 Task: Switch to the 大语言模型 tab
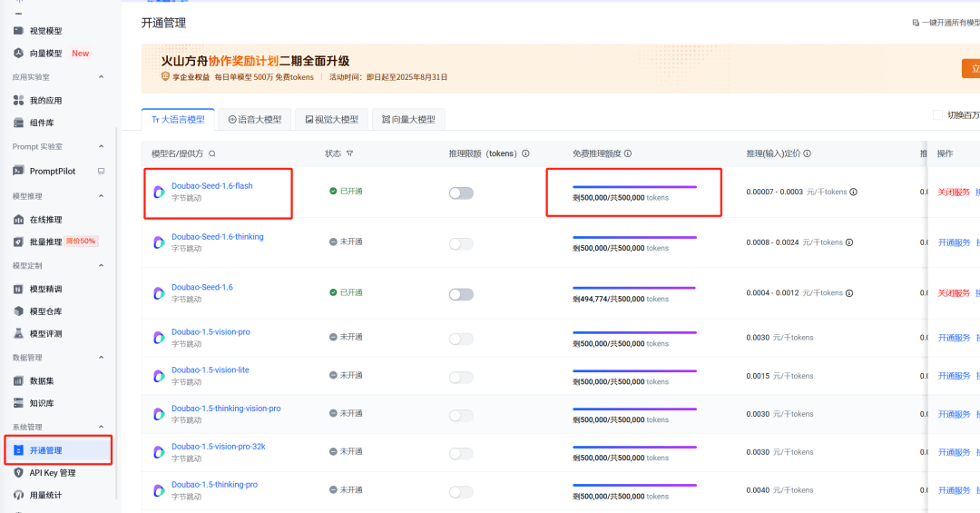[x=178, y=120]
